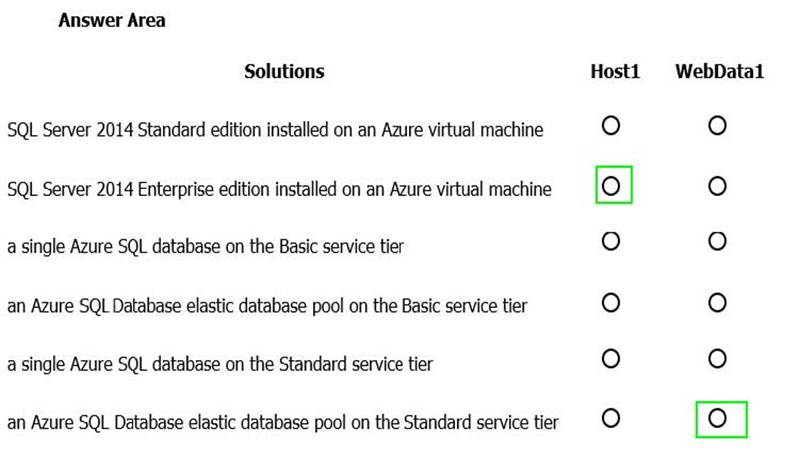Click the SQL Server 2014 Standard edition text

pos(275,129)
